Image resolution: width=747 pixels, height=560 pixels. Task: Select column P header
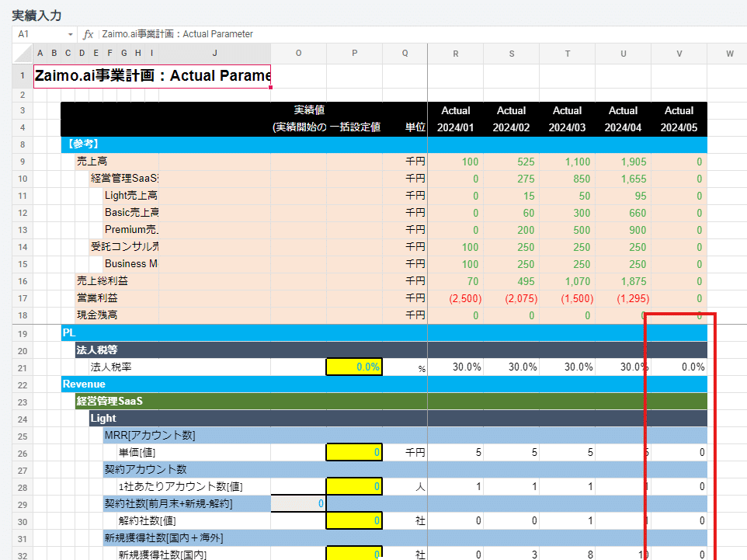click(x=354, y=54)
